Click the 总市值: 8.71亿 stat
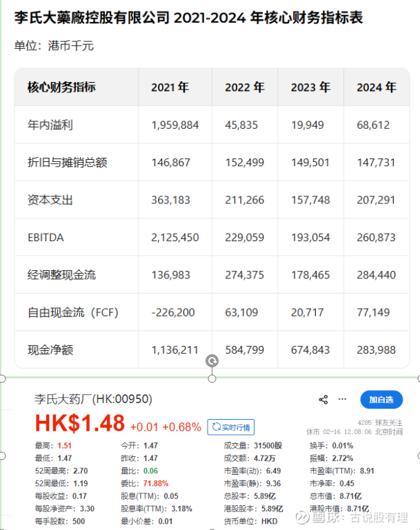Viewport: 420px width, 530px height. (x=336, y=496)
